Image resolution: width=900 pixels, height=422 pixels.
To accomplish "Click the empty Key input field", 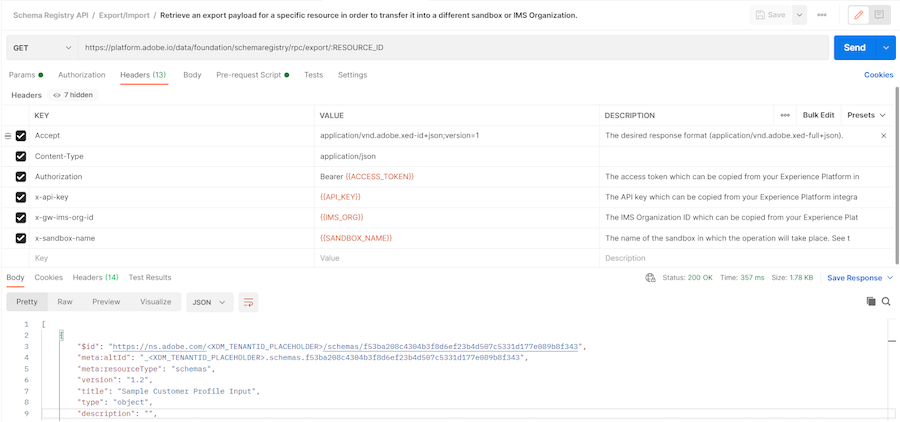I will [x=172, y=258].
